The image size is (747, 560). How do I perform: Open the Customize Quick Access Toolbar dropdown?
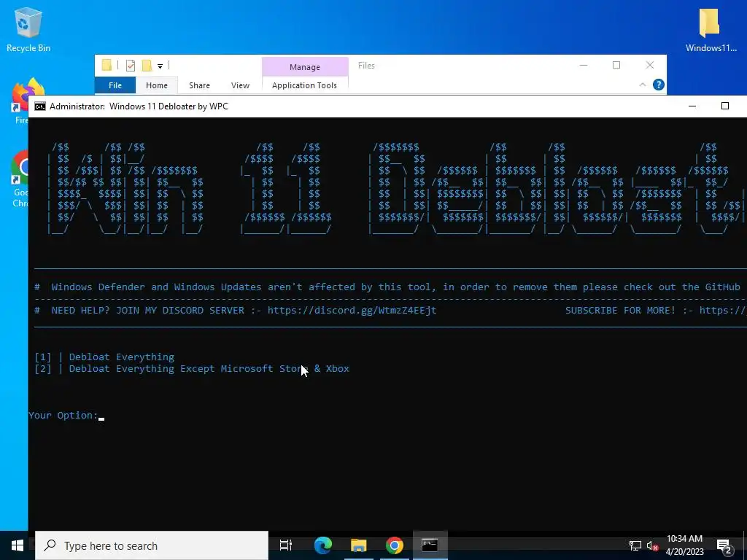pyautogui.click(x=160, y=66)
